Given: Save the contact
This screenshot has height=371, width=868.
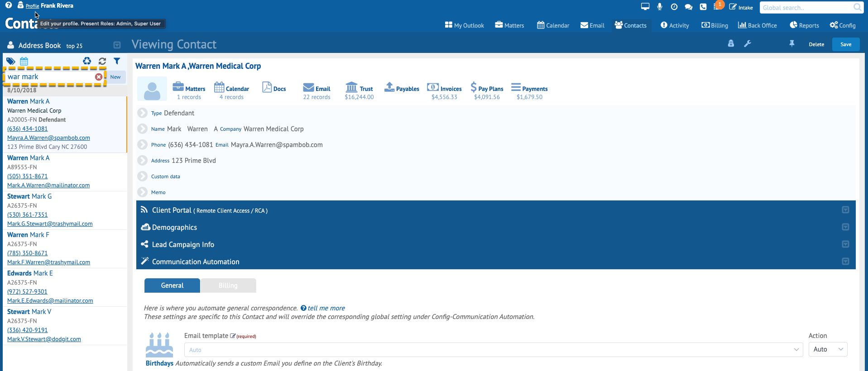Looking at the screenshot, I should [x=846, y=44].
